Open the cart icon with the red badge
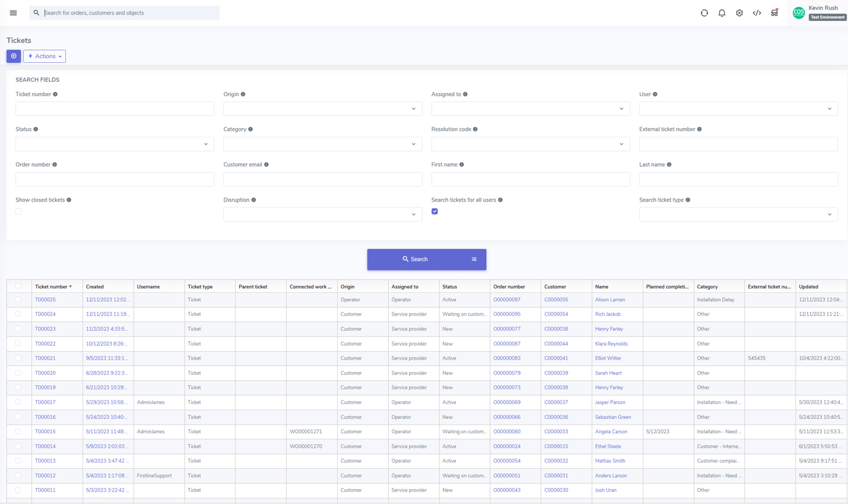Screen dimensions: 848x504 click(x=774, y=12)
